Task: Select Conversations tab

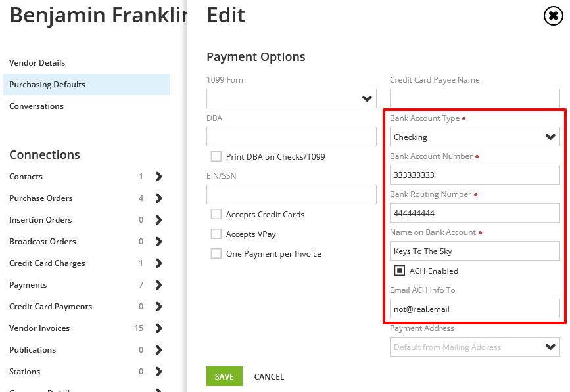Action: pyautogui.click(x=86, y=106)
